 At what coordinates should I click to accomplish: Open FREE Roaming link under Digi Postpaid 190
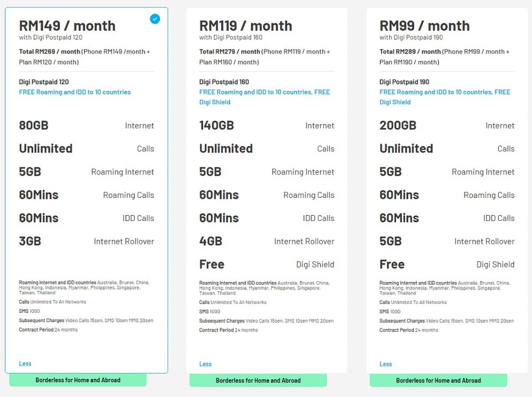(445, 97)
